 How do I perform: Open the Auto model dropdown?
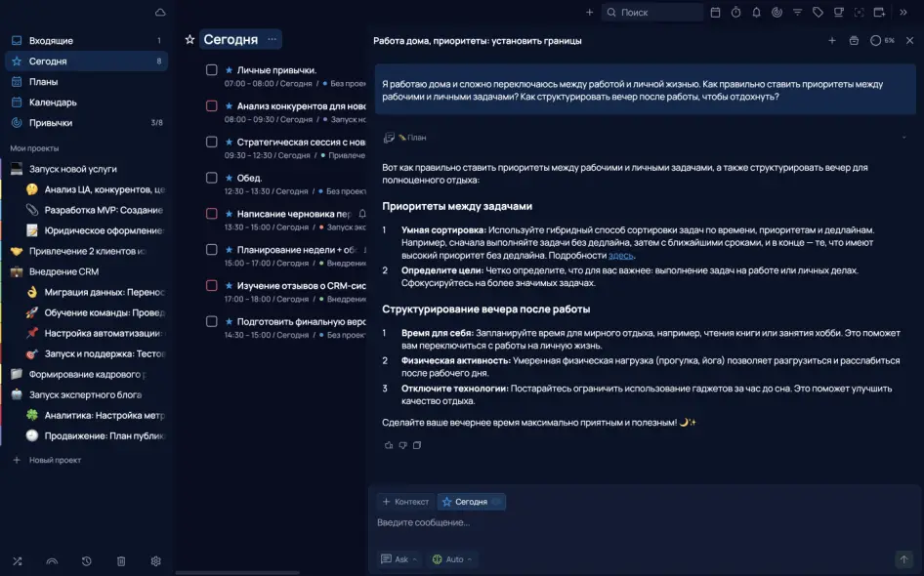coord(453,559)
